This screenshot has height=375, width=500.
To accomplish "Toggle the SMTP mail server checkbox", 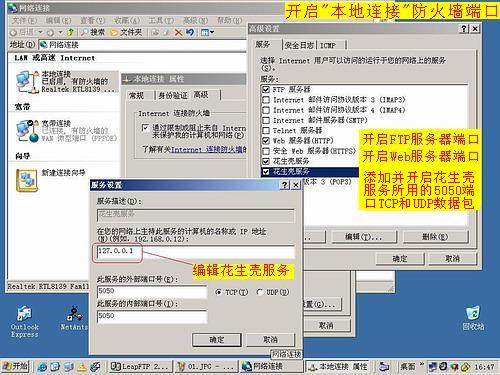I will 266,120.
